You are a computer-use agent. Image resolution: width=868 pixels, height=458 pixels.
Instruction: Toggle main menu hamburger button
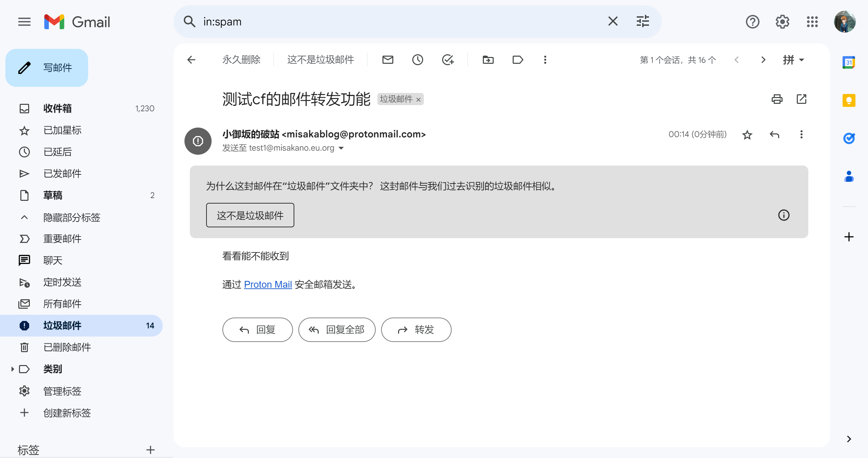pyautogui.click(x=24, y=22)
